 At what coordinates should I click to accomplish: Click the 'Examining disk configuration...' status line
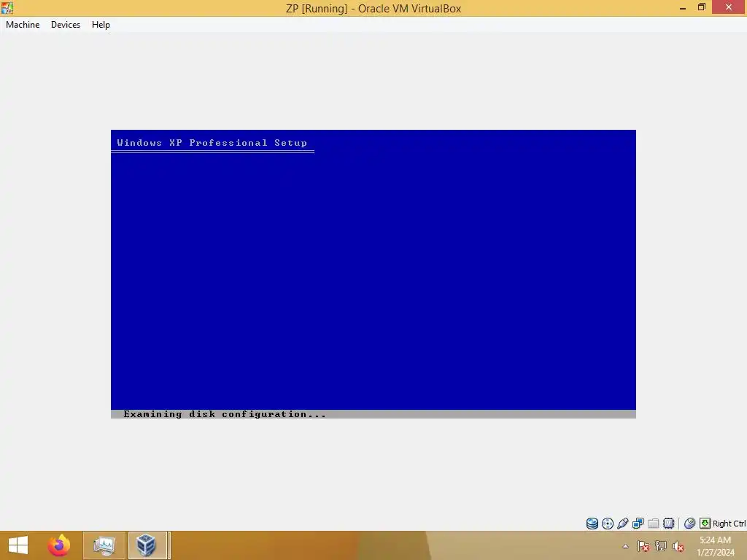point(225,414)
